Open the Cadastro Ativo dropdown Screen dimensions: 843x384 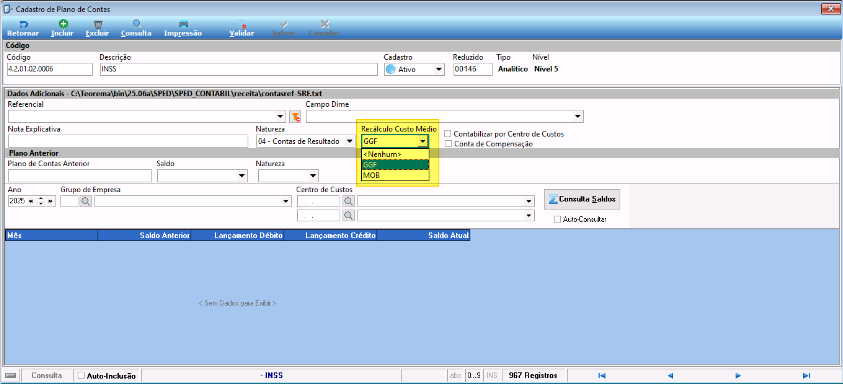(x=439, y=69)
